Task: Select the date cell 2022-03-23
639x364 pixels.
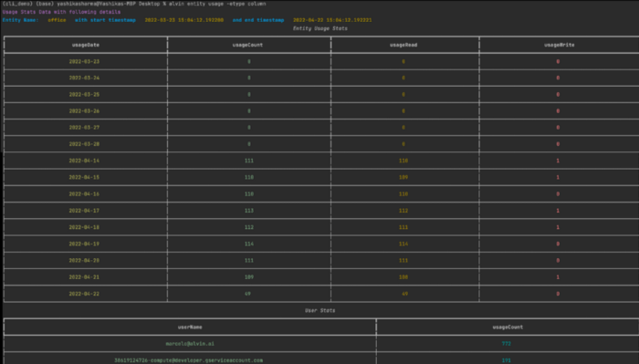Action: pos(84,62)
